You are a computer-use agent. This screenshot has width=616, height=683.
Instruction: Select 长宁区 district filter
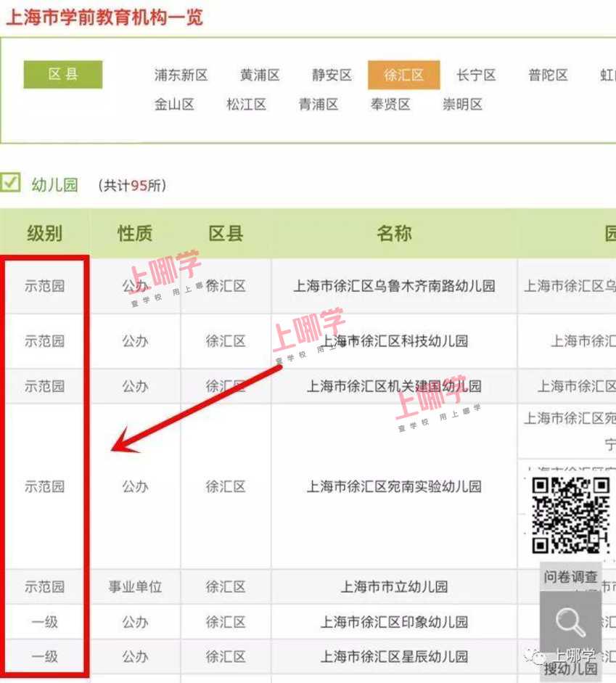coord(476,75)
